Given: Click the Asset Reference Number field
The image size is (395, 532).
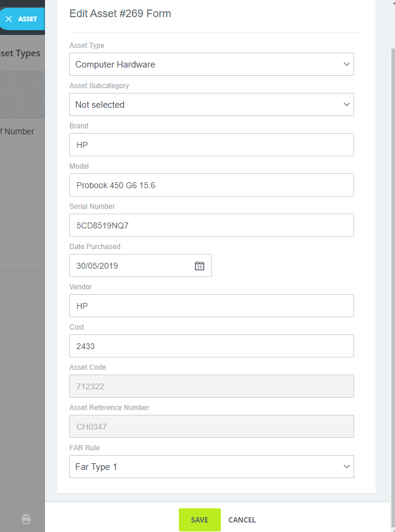Looking at the screenshot, I should [211, 427].
